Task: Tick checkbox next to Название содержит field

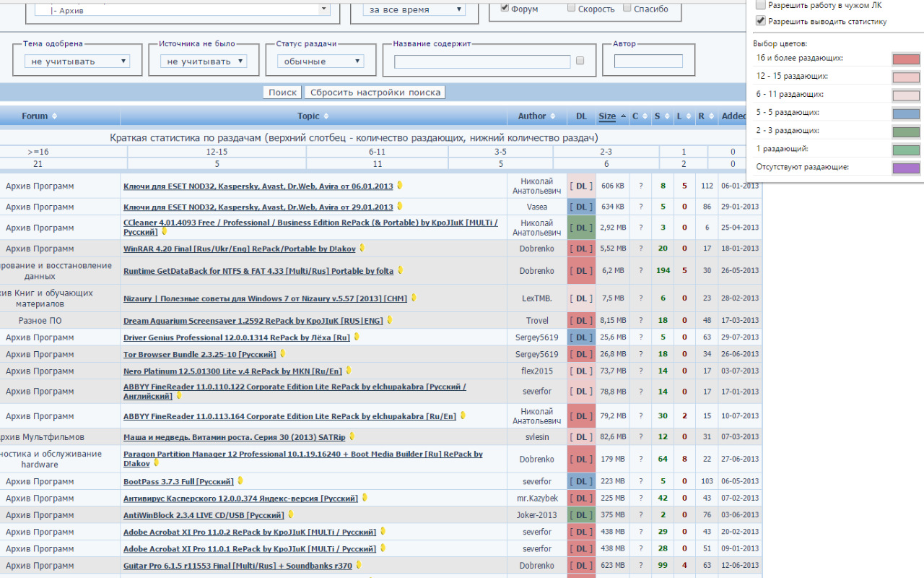Action: click(580, 61)
